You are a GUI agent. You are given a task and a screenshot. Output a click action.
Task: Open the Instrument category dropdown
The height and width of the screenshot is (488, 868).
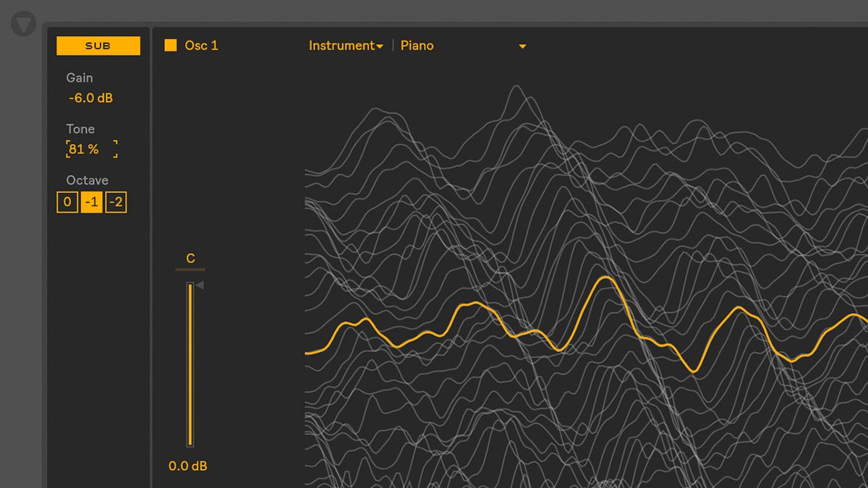345,45
